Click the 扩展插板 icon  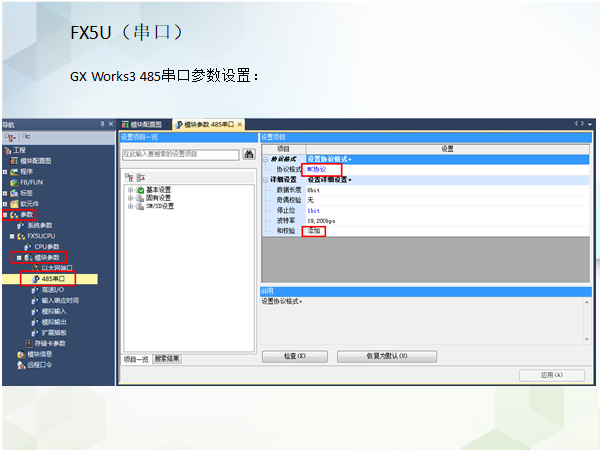click(35, 333)
